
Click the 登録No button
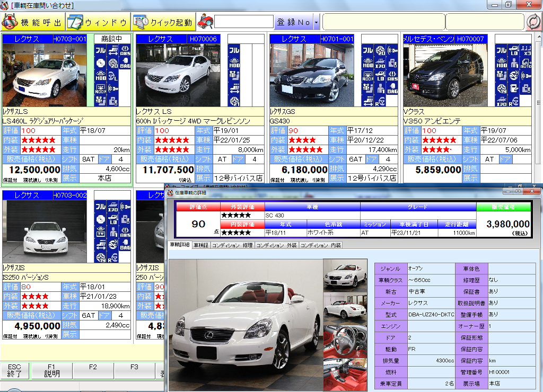294,22
